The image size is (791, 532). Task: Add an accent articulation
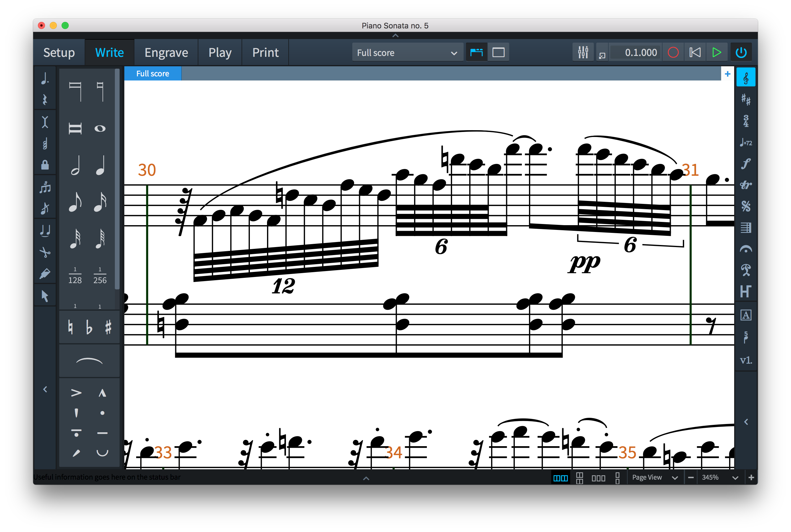76,393
